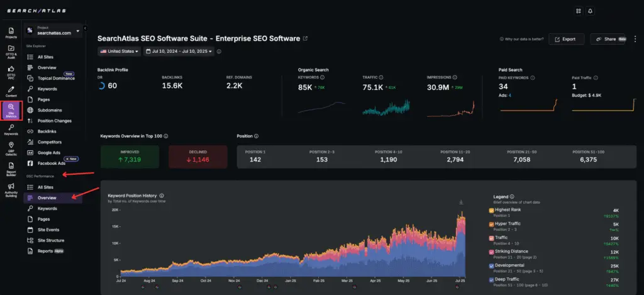Click the notifications bell icon
The width and height of the screenshot is (644, 295).
[x=590, y=11]
